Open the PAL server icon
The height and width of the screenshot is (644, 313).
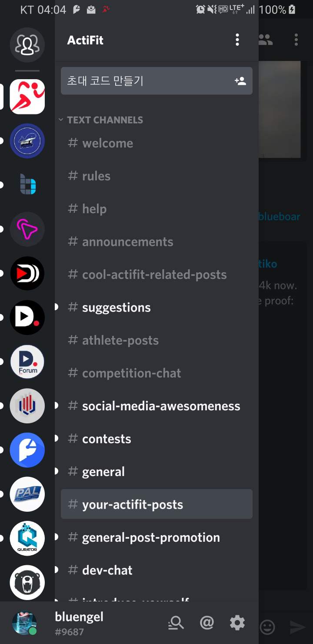(27, 494)
